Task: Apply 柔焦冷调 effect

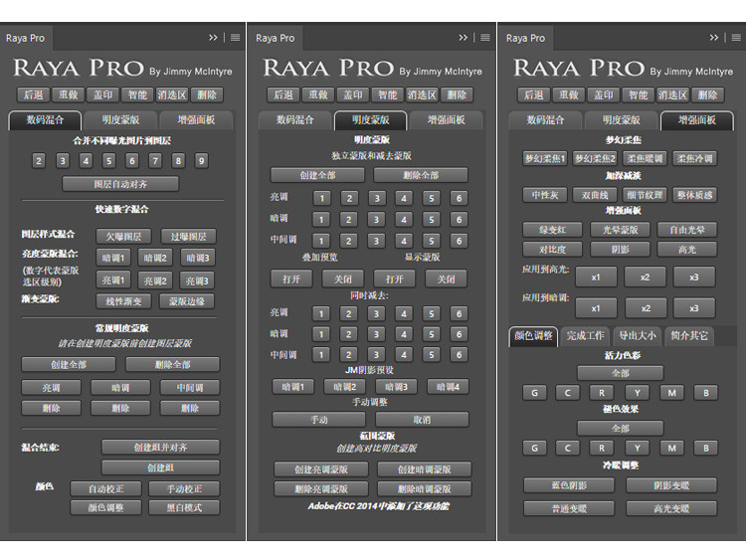Action: click(x=694, y=158)
